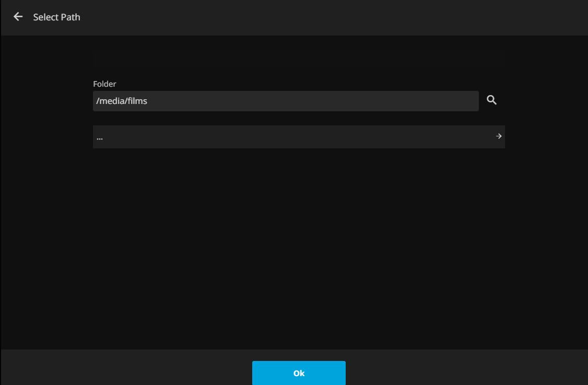Click the small right arrow on the '...' row
The image size is (588, 385).
499,136
